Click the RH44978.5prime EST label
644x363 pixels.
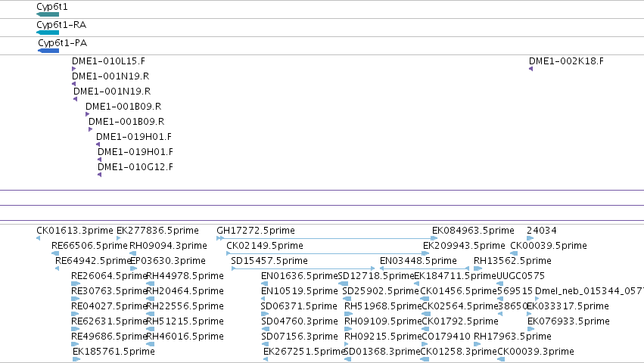point(185,276)
